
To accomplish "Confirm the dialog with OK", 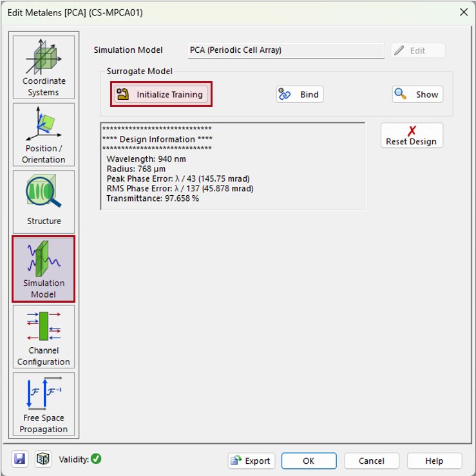I will [x=309, y=461].
